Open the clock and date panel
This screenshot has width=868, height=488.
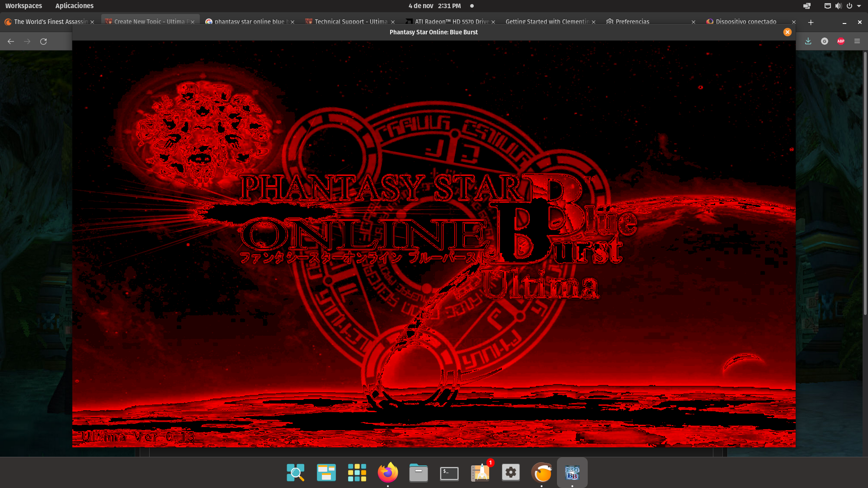coord(434,6)
